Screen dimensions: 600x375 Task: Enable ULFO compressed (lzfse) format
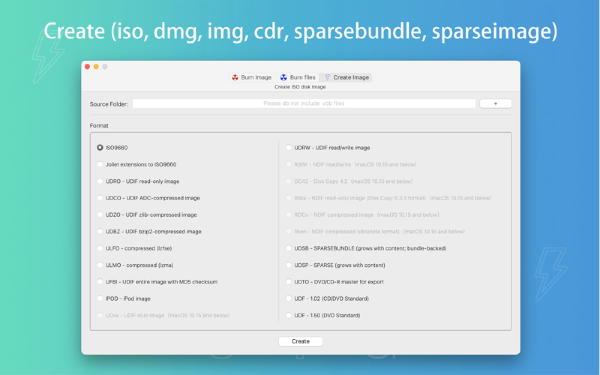click(134, 248)
